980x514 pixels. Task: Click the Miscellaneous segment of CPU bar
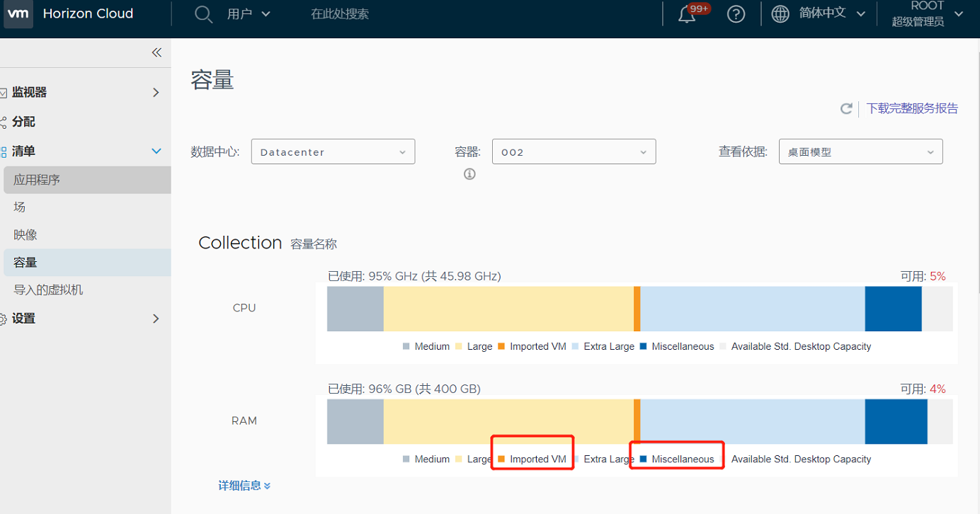coord(894,309)
